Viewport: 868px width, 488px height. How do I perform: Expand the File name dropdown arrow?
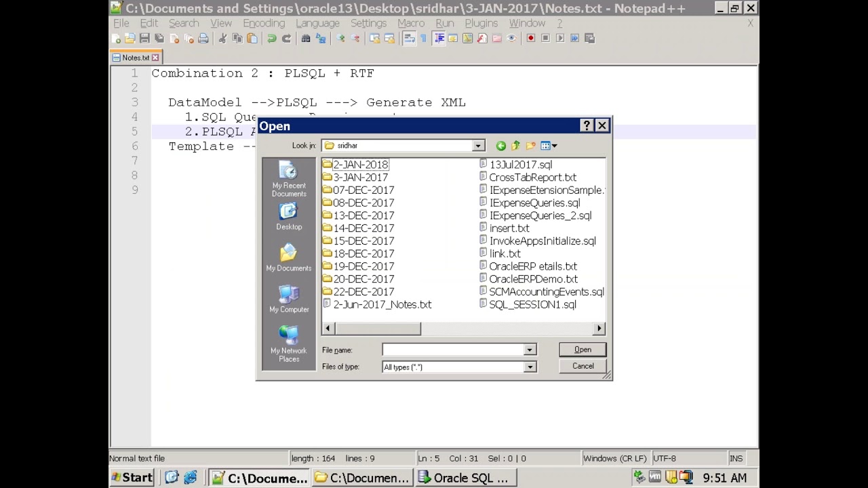[x=530, y=350]
